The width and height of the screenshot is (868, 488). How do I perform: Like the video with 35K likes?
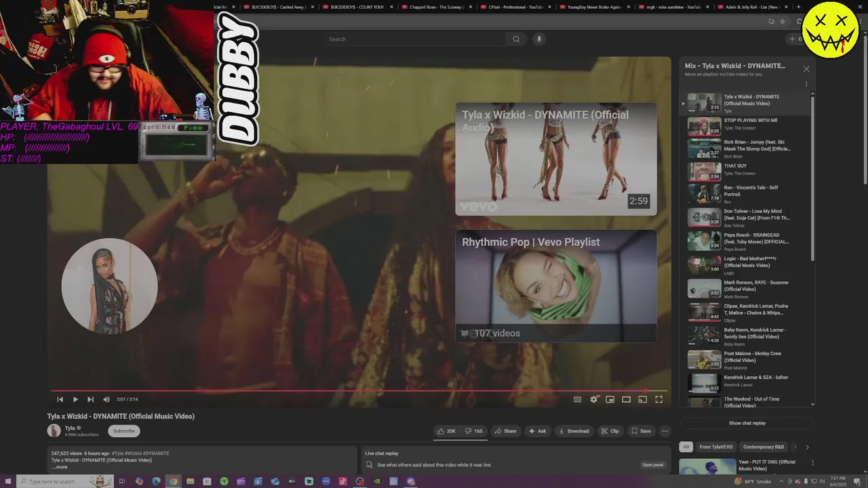[x=447, y=431]
